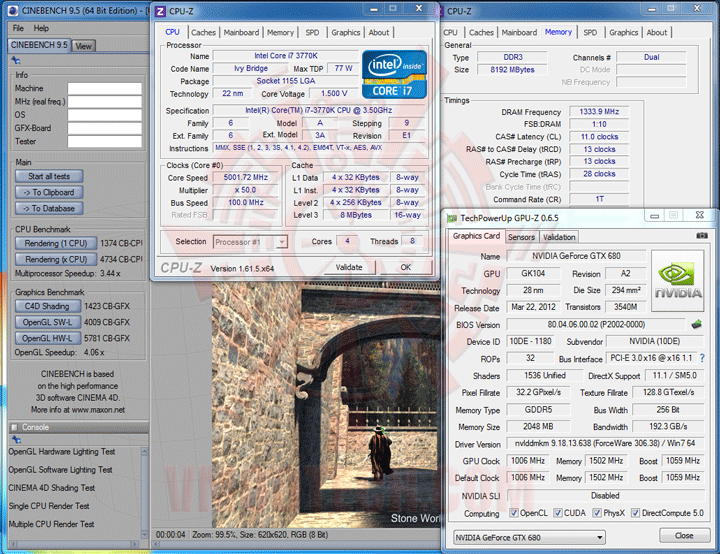Image resolution: width=720 pixels, height=554 pixels.
Task: Select the CINEBENCH 9.5 tab
Action: pyautogui.click(x=39, y=45)
